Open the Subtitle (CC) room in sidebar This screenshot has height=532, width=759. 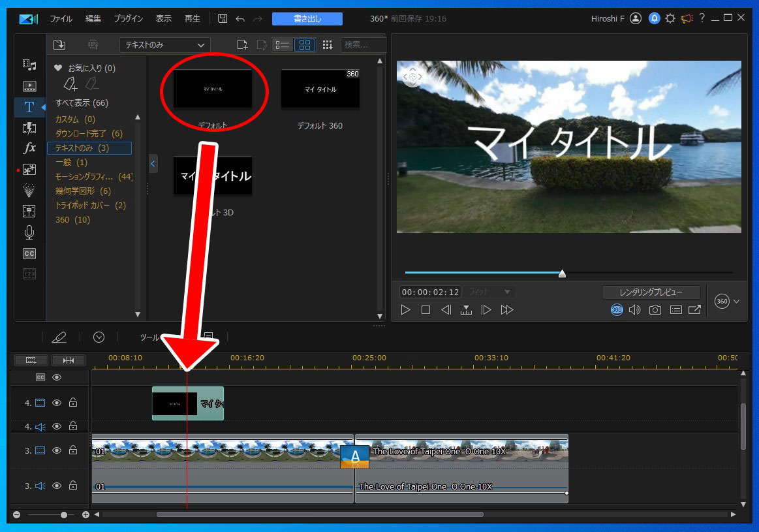tap(29, 253)
